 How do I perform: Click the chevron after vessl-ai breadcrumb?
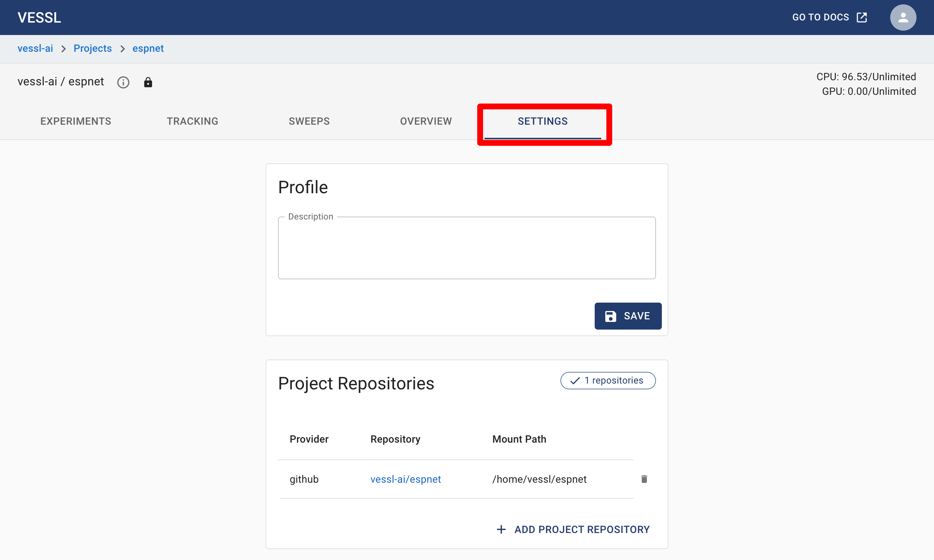pos(63,49)
